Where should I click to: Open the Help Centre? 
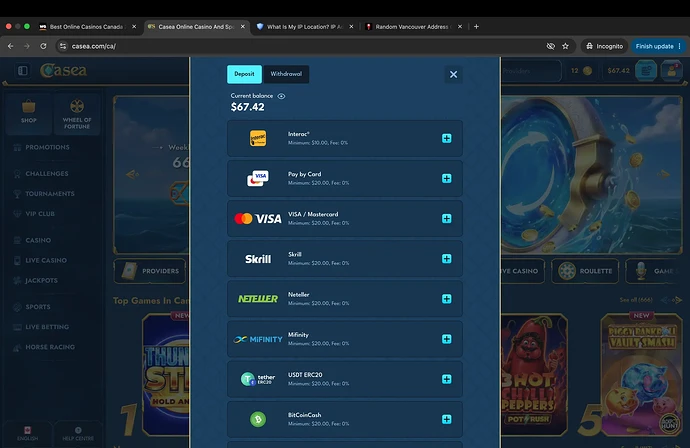78,433
